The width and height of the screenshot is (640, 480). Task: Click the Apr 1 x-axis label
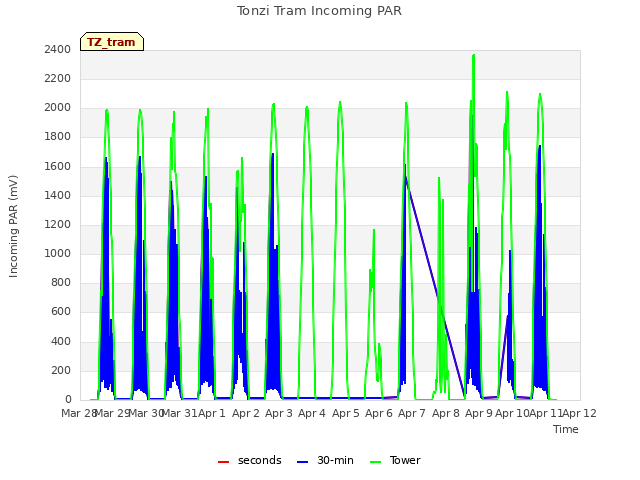pos(212,413)
